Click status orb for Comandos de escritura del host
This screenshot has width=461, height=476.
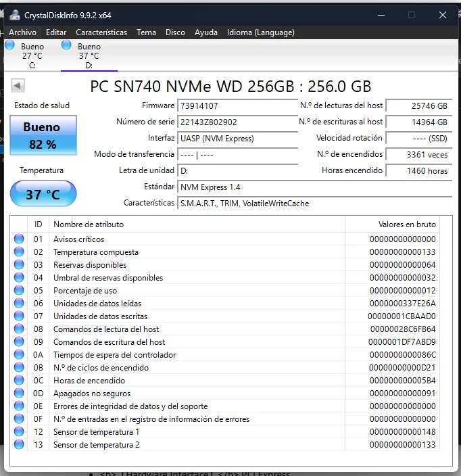[x=19, y=341]
